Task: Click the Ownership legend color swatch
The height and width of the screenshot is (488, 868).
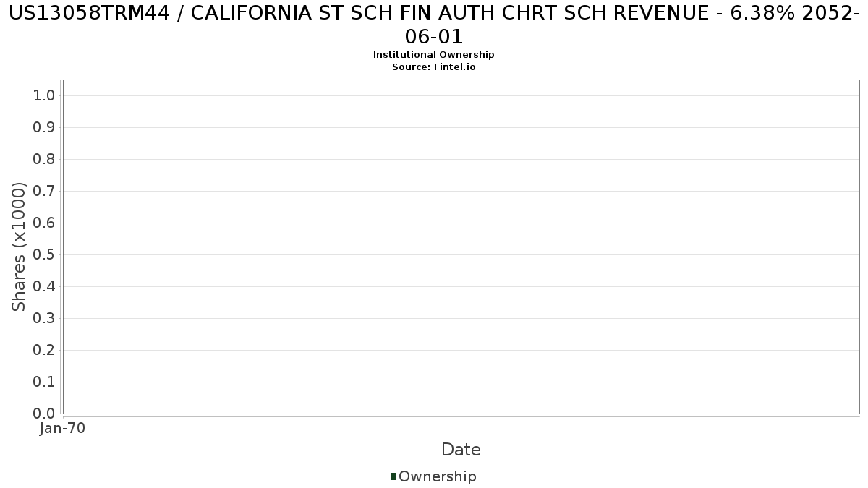Action: click(393, 476)
